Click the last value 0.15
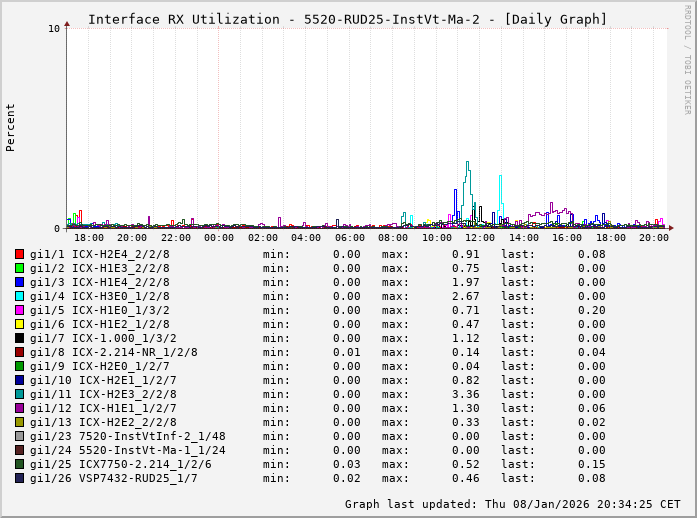The width and height of the screenshot is (697, 518). pyautogui.click(x=592, y=465)
